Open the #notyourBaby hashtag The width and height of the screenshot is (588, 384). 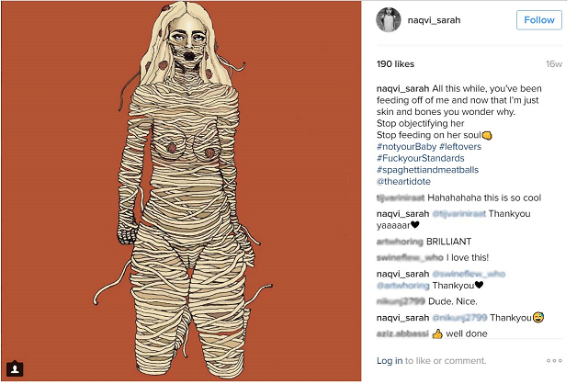(x=406, y=147)
